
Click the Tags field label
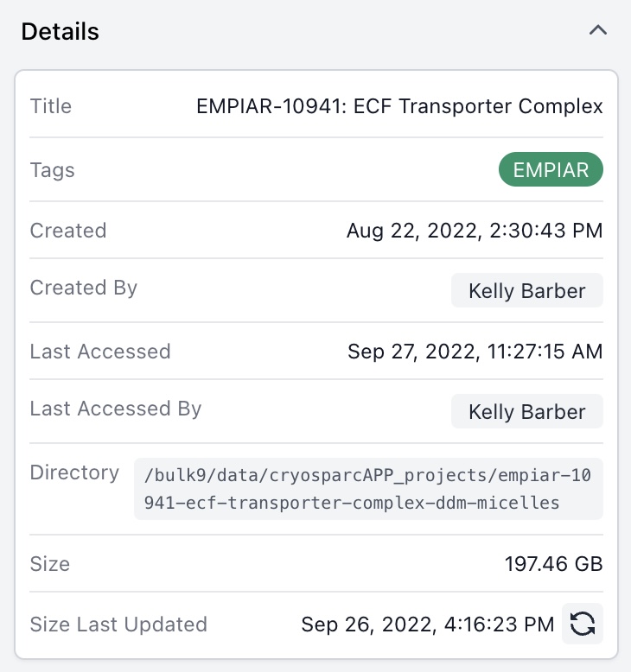pyautogui.click(x=53, y=170)
